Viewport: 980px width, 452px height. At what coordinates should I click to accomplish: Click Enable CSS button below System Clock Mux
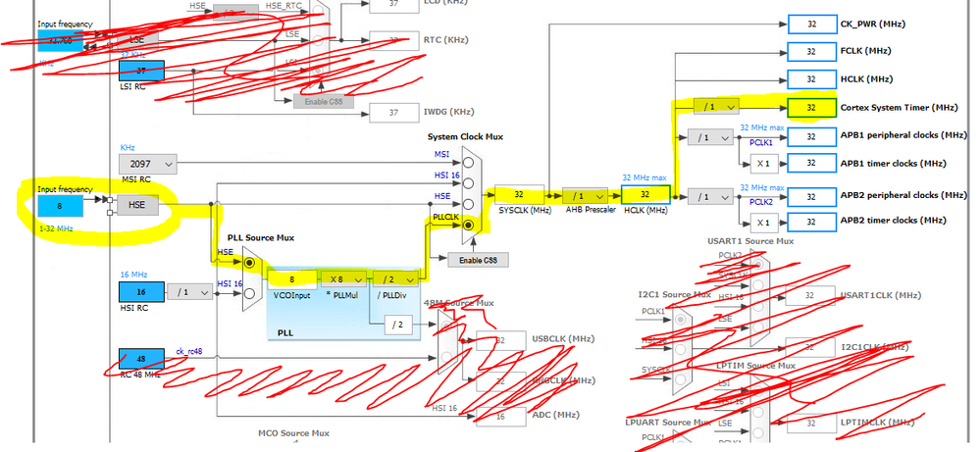coord(478,260)
